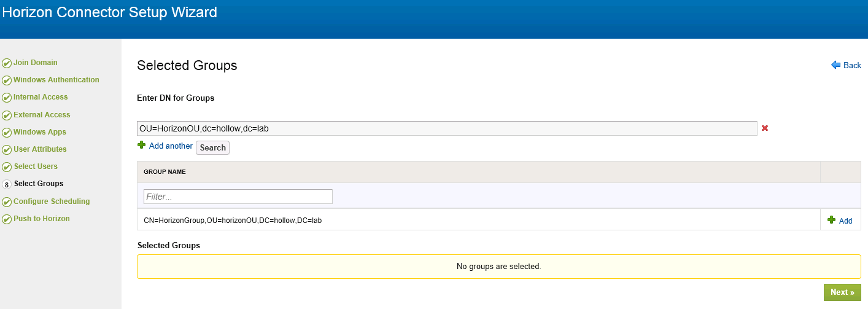Screen dimensions: 868x309
Task: Click the Add another link
Action: pos(171,146)
